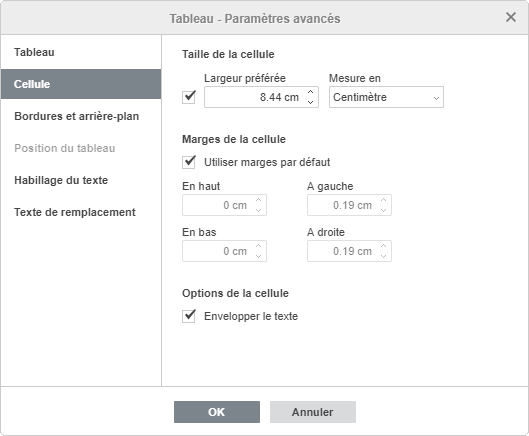Click the Marges de la cellule heading

234,139
